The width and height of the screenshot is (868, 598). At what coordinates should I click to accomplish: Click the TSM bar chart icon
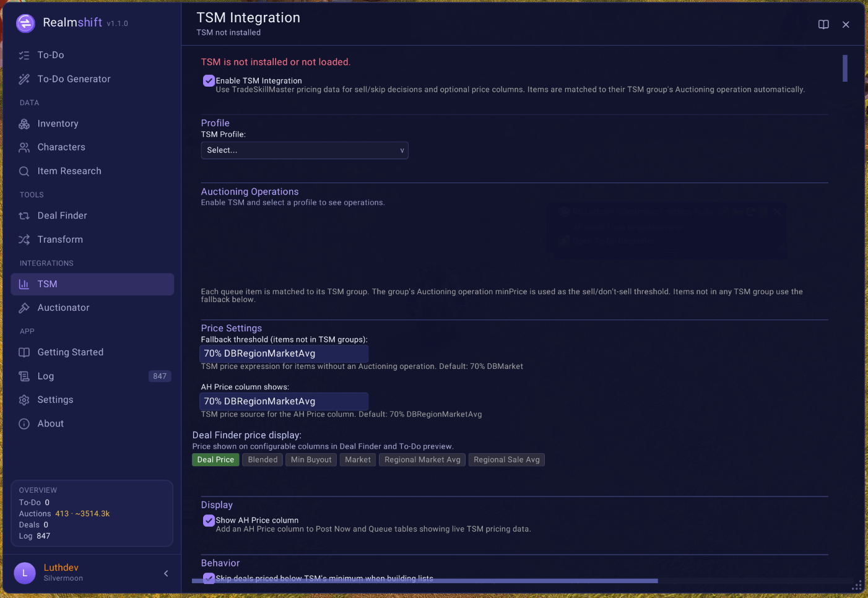coord(24,284)
